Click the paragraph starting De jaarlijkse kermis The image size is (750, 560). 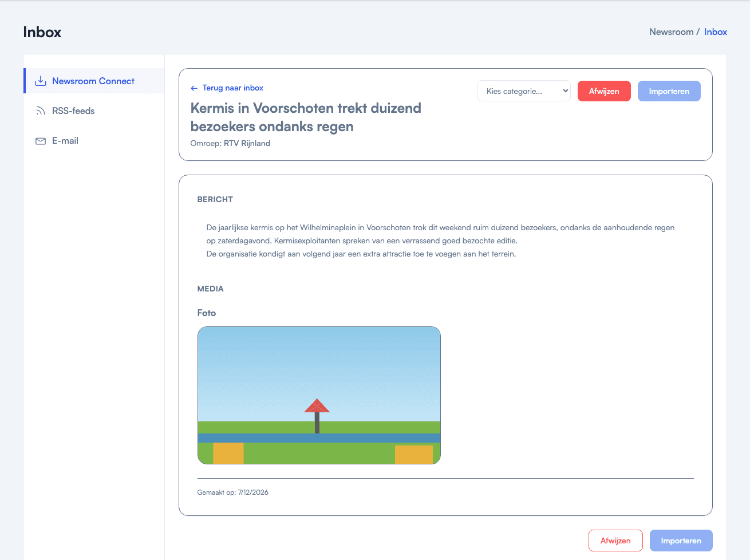[x=440, y=234]
